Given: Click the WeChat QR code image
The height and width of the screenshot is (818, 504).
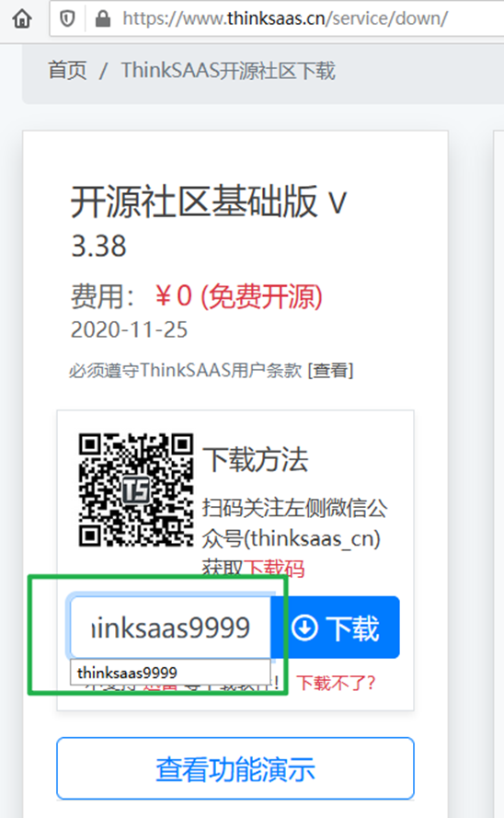Looking at the screenshot, I should [x=136, y=490].
